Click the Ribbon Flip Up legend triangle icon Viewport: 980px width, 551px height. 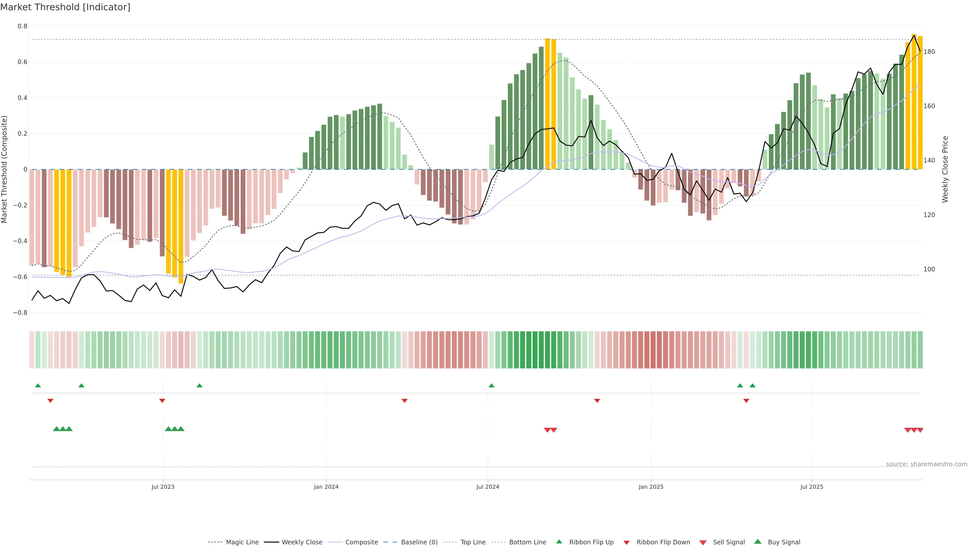559,542
